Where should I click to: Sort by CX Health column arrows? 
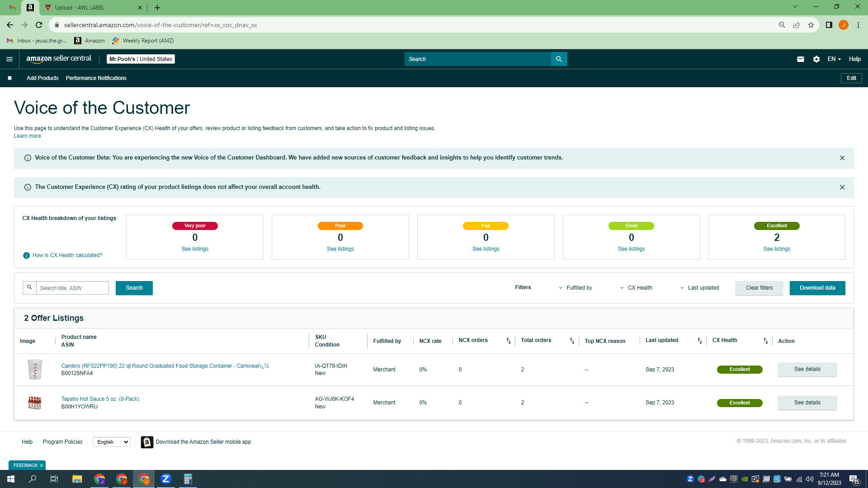[766, 341]
